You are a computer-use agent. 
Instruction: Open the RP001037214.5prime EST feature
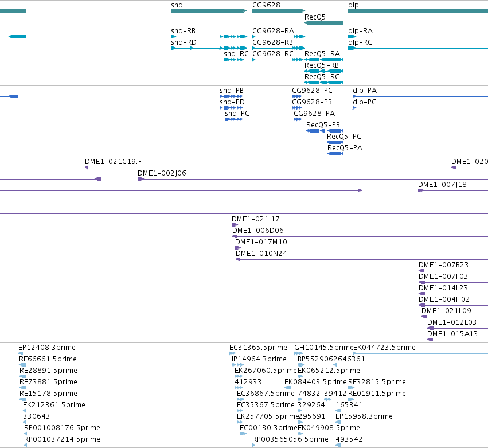coord(26,445)
